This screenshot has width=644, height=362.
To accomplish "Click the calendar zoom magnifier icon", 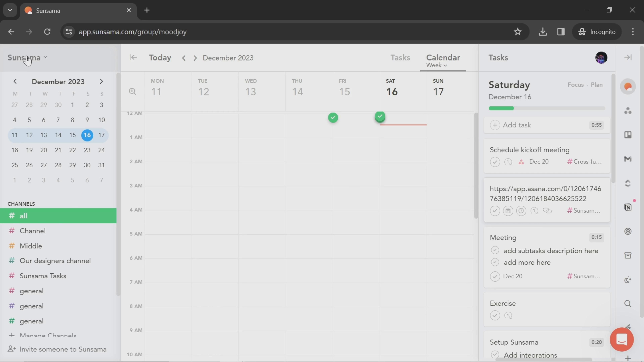I will (x=132, y=92).
